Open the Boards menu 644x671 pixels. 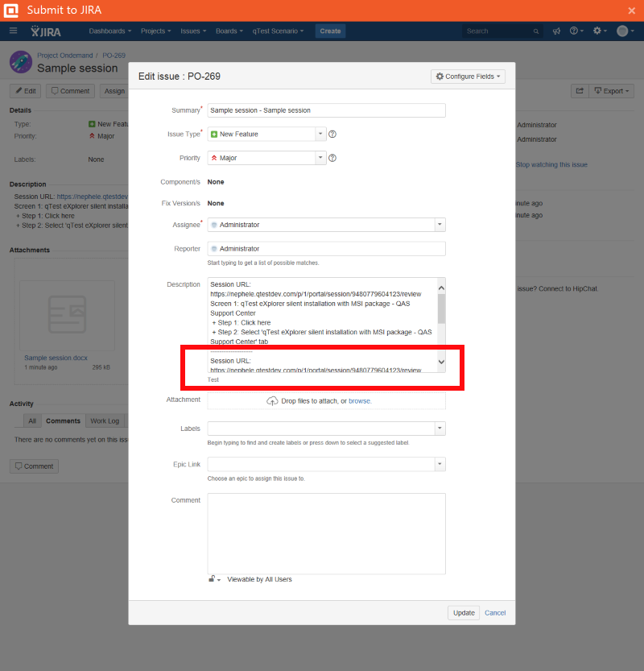tap(229, 31)
